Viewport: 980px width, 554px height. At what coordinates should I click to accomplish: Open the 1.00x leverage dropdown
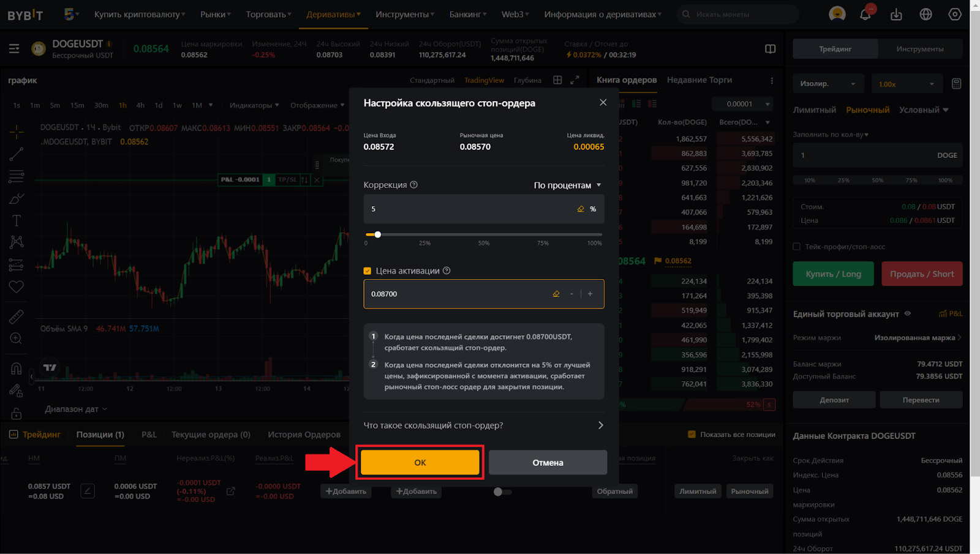[x=906, y=84]
